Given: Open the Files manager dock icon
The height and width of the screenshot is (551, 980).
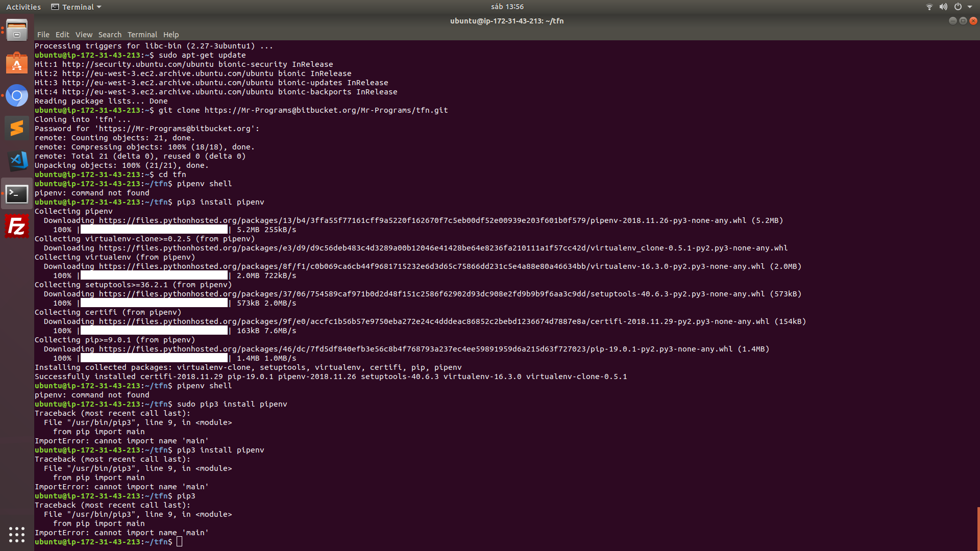Looking at the screenshot, I should [17, 31].
